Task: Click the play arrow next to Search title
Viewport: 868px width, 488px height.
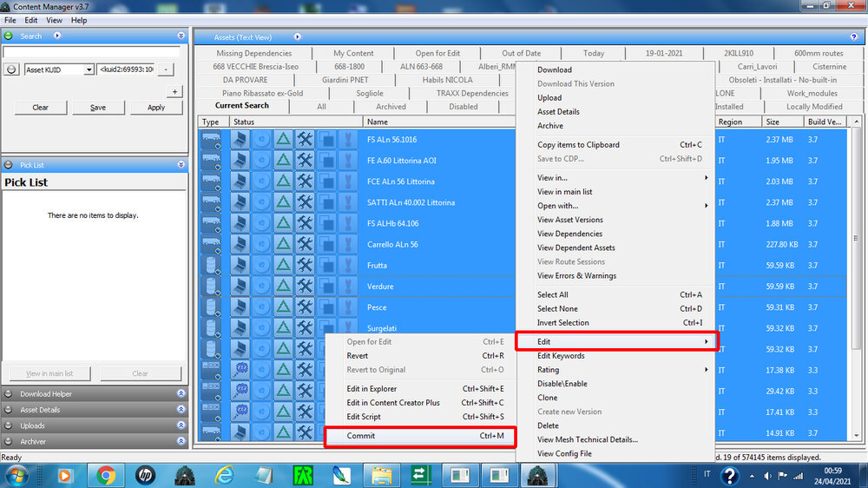Action: [x=57, y=36]
